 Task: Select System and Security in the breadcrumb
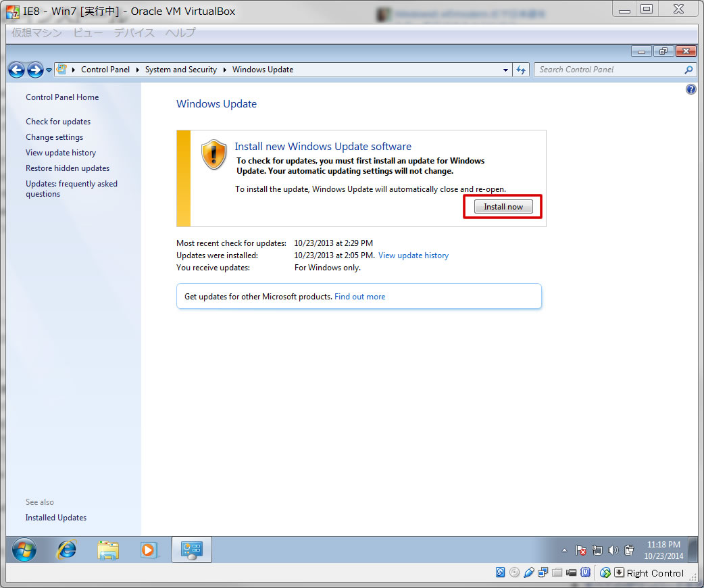pos(181,70)
